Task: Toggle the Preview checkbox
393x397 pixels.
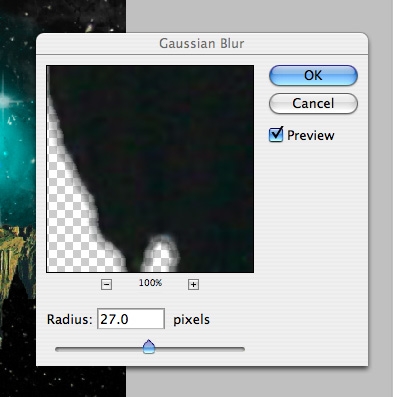Action: point(276,135)
